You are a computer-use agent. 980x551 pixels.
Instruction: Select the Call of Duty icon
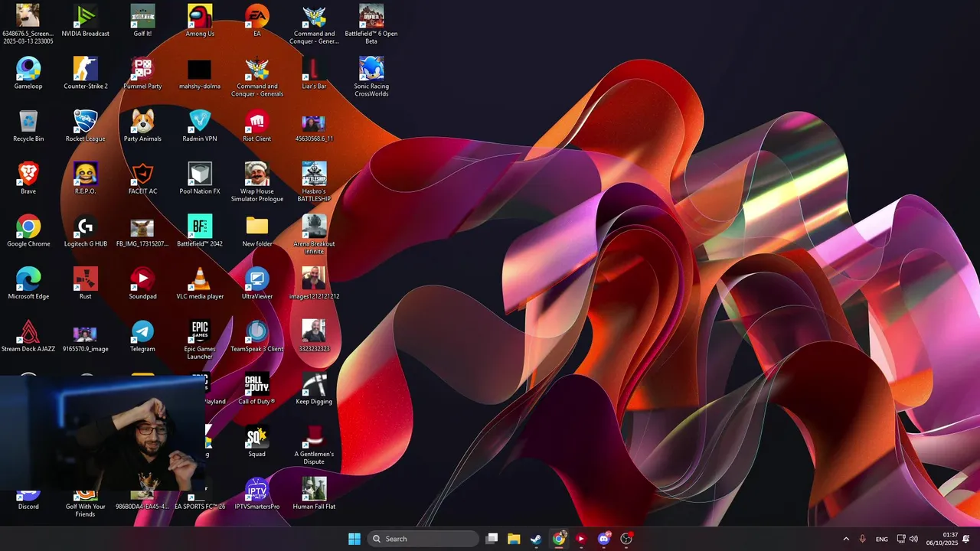click(257, 389)
